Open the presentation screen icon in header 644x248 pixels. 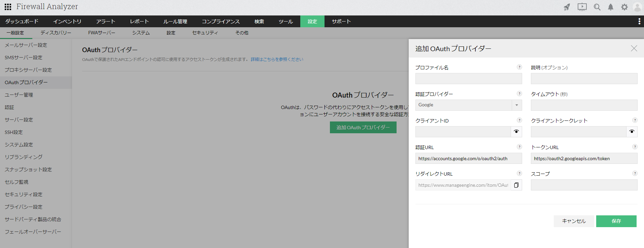(x=582, y=7)
